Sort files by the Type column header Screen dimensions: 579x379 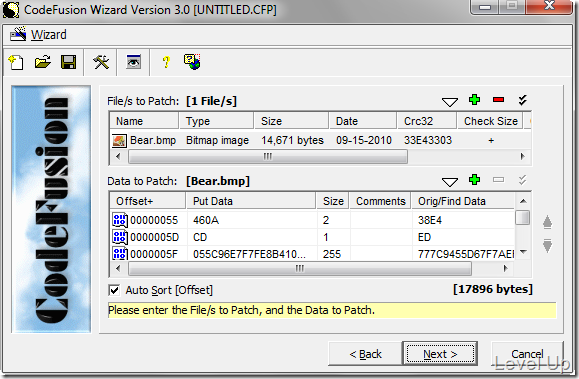tap(217, 121)
